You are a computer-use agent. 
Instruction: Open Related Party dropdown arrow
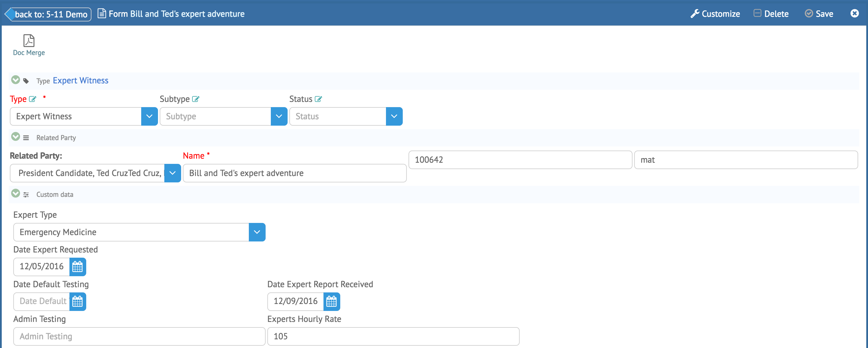point(172,173)
